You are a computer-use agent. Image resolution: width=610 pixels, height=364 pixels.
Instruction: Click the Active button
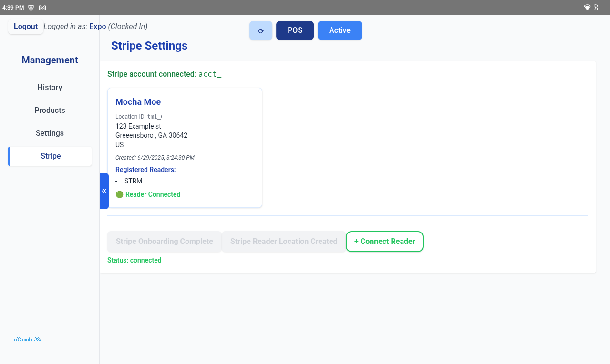(340, 30)
